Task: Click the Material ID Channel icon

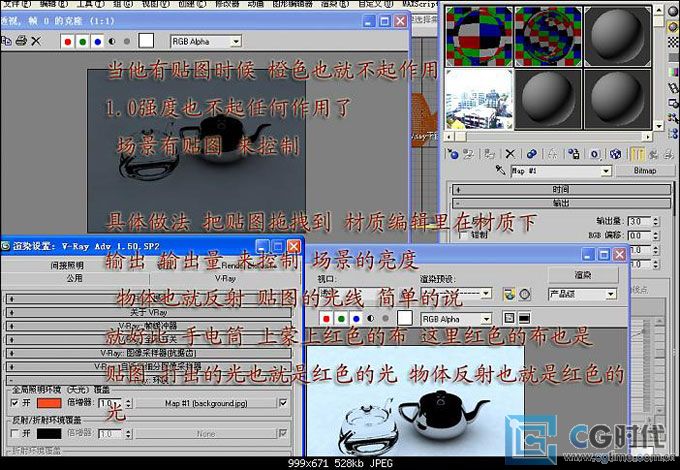Action: click(x=596, y=154)
